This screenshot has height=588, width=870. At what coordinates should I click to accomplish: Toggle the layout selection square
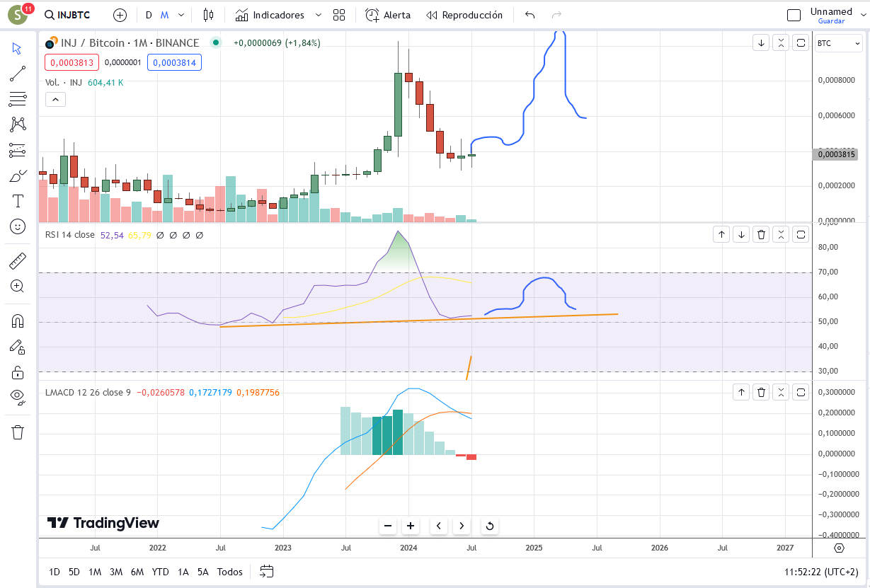click(794, 15)
